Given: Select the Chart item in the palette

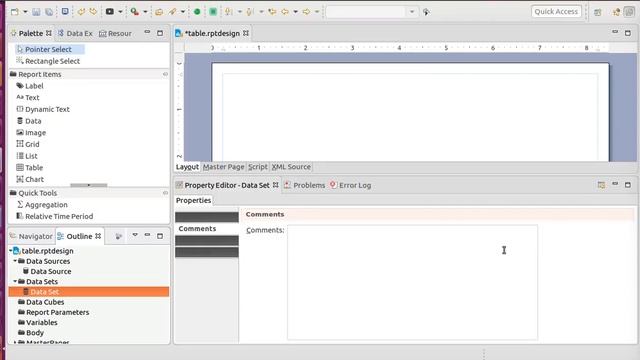Looking at the screenshot, I should (x=30, y=179).
